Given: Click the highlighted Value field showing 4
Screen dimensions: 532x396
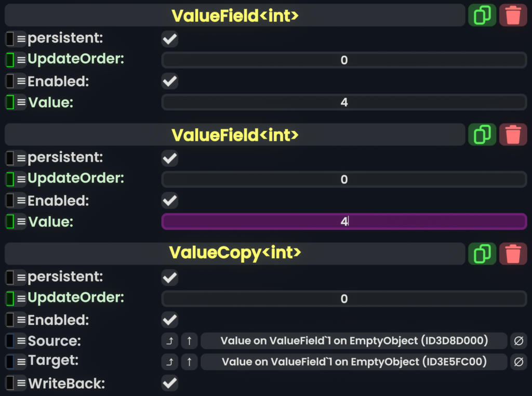Looking at the screenshot, I should tap(344, 221).
